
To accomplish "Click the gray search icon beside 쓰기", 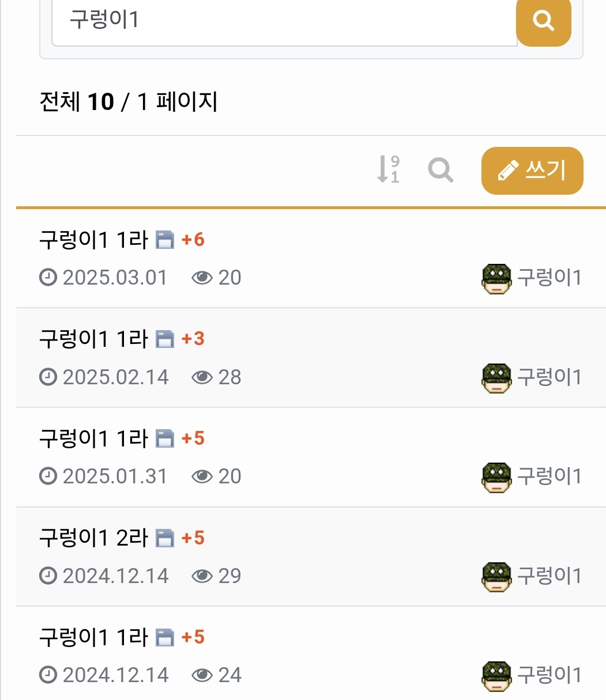I will click(x=441, y=170).
